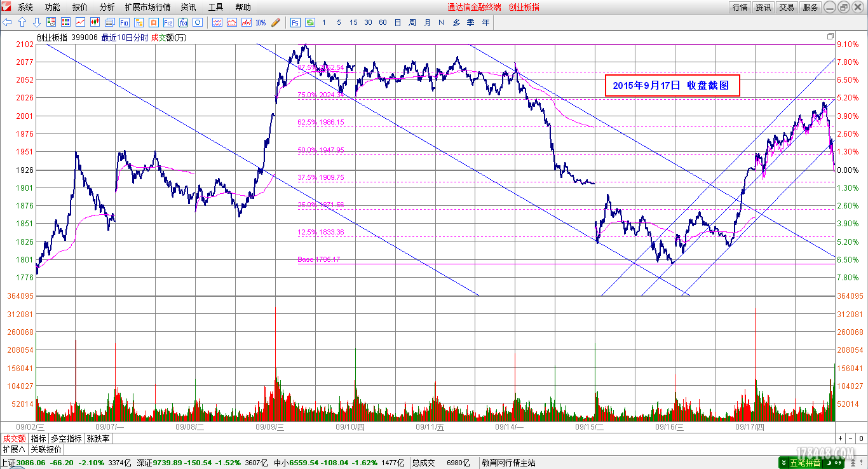Select the 30-minute period
The height and width of the screenshot is (469, 868).
click(368, 22)
